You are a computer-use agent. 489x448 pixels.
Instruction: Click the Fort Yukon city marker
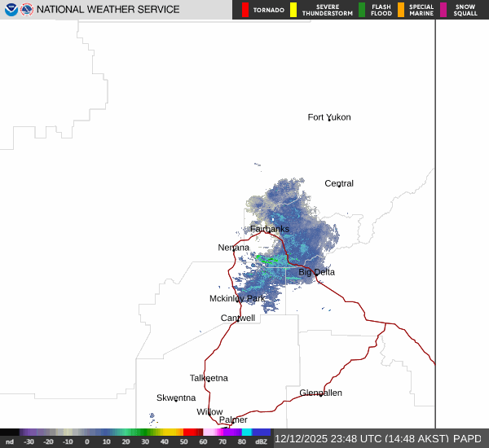click(x=329, y=118)
